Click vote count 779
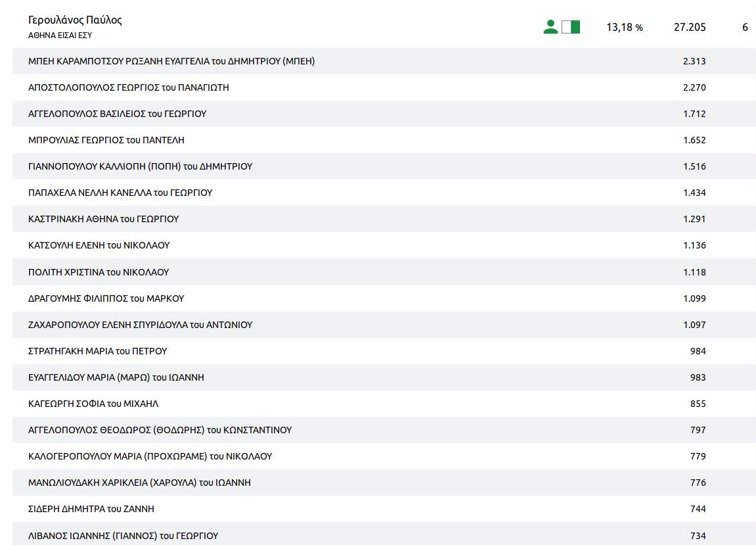Screen dimensions: 756x545 [698, 456]
